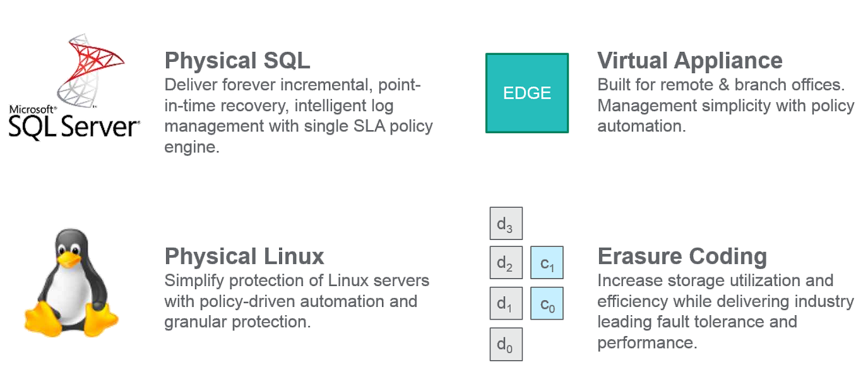Viewport: 868px width, 372px height.
Task: Click the d1 data block
Action: click(x=506, y=304)
